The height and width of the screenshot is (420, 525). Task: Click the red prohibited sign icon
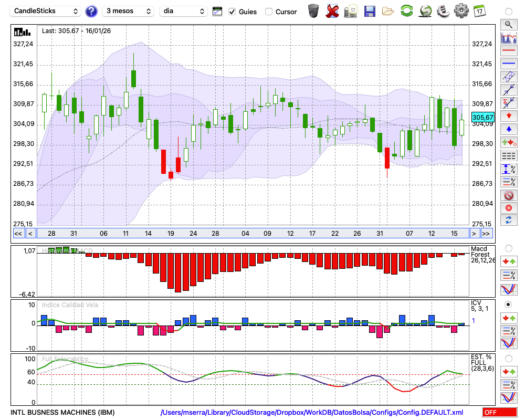(x=509, y=195)
